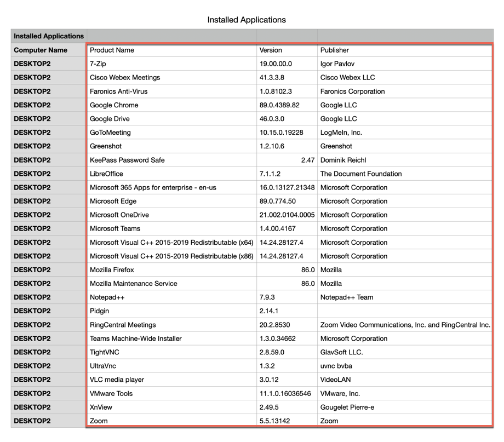Click the uvnc bvba publisher cell

click(x=405, y=366)
